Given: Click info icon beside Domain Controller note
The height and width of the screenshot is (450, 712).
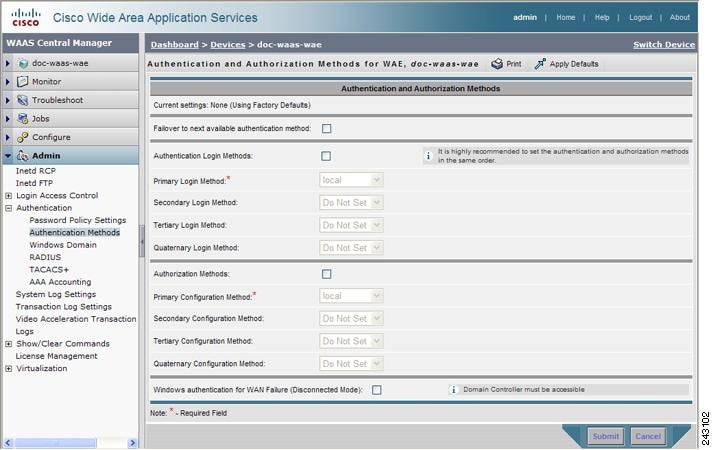Looking at the screenshot, I should (453, 390).
